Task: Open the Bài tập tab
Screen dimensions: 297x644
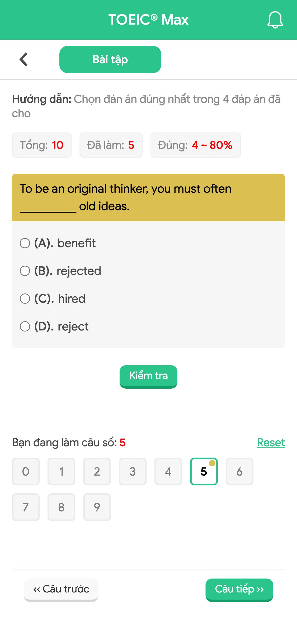Action: click(110, 59)
